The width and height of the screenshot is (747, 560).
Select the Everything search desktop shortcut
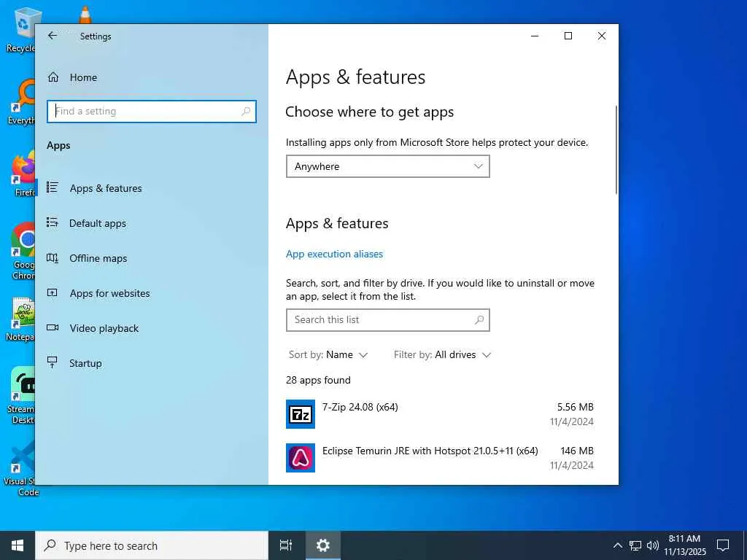coord(22,102)
